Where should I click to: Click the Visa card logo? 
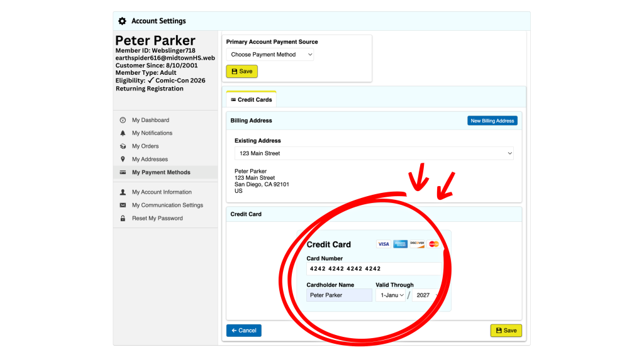pos(383,244)
